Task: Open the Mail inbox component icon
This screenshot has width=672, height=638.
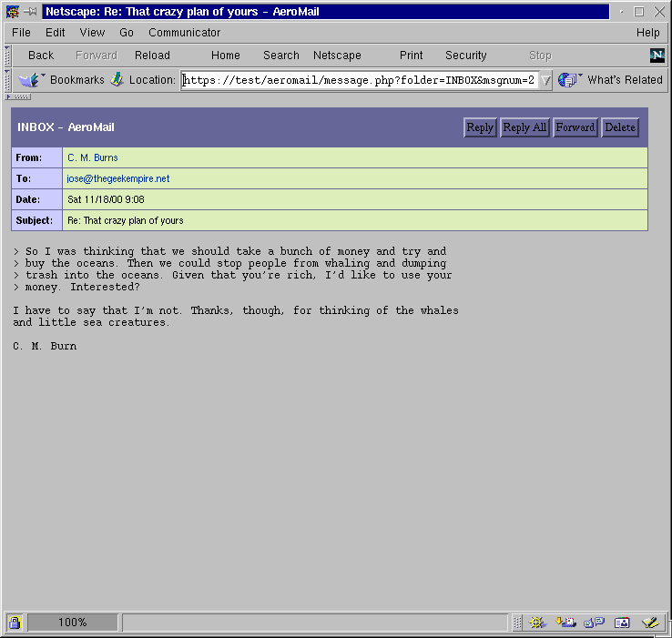Action: point(565,623)
